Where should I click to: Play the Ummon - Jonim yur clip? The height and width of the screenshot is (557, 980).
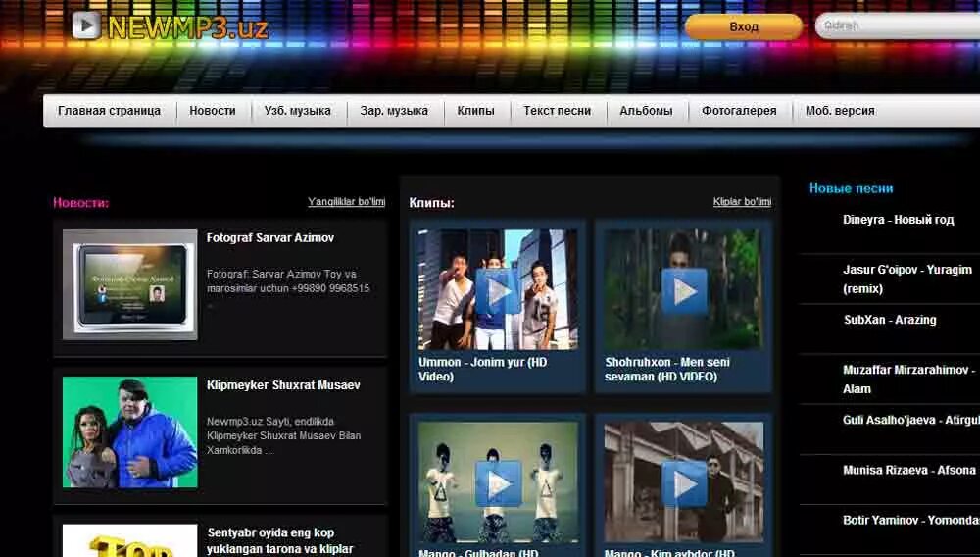pyautogui.click(x=498, y=291)
